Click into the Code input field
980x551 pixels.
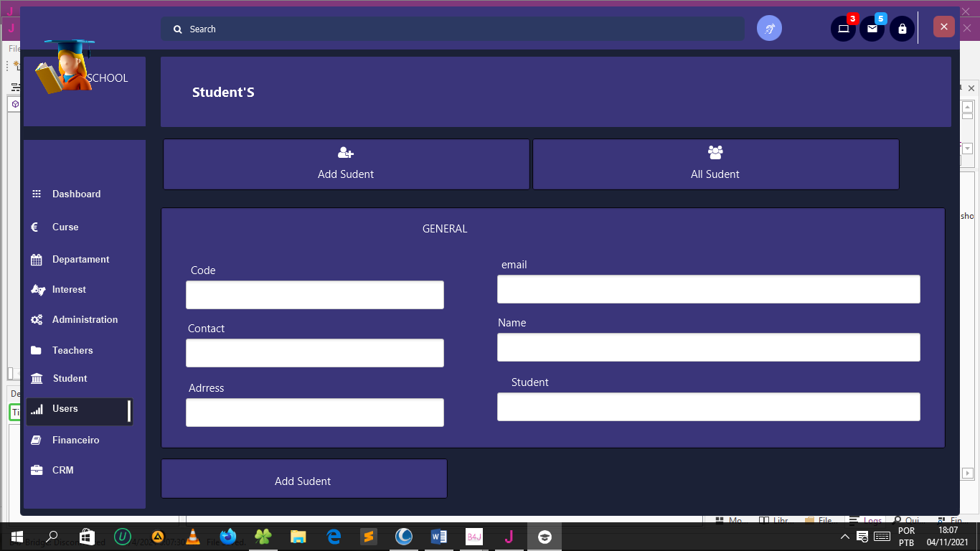[315, 295]
